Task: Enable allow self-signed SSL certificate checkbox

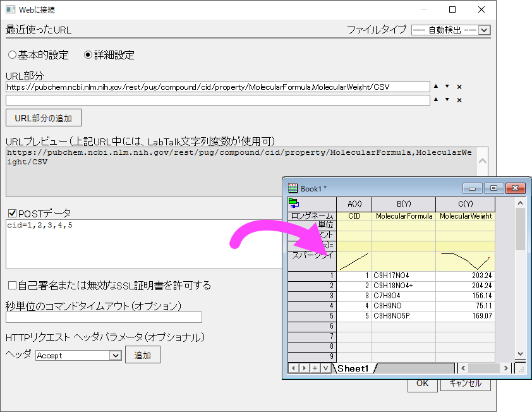Action: pyautogui.click(x=12, y=286)
